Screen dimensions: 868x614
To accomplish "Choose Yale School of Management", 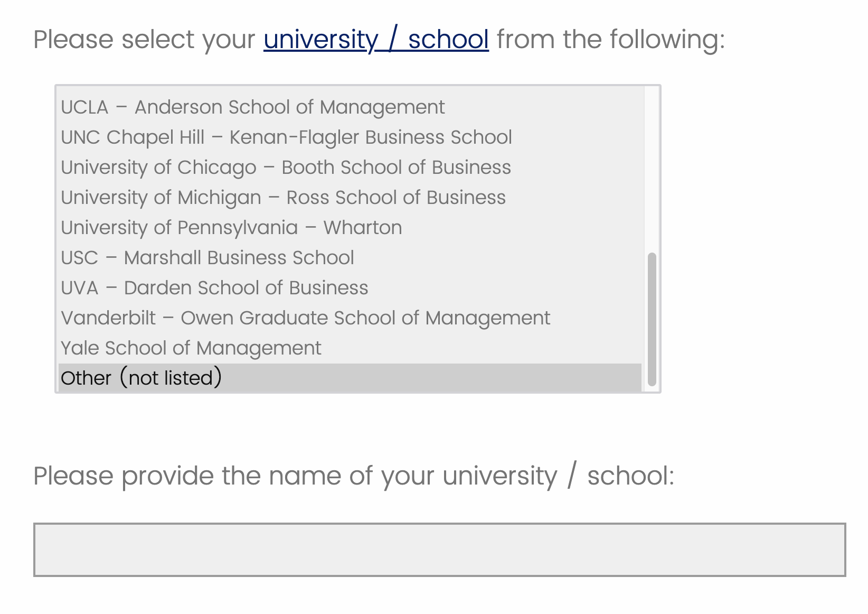I will [191, 348].
